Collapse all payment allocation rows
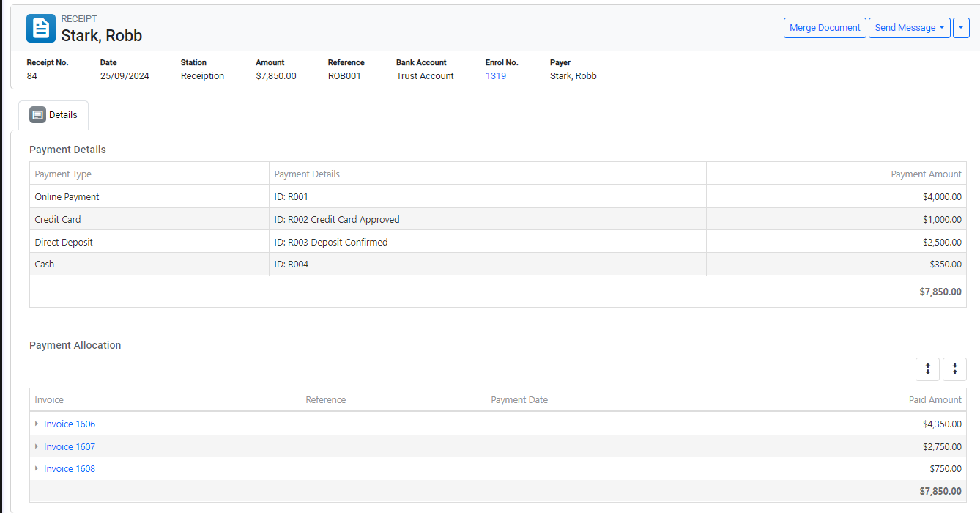This screenshot has height=513, width=980. coord(954,369)
